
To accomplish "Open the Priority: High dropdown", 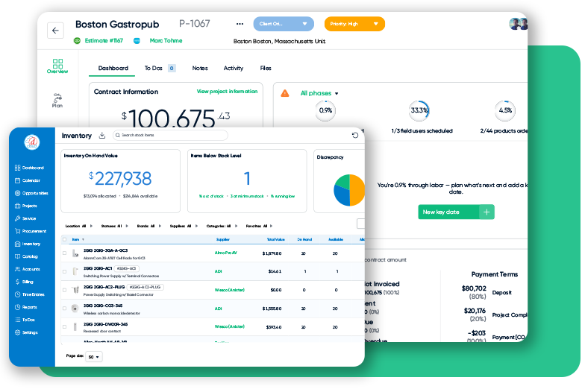I will [354, 24].
